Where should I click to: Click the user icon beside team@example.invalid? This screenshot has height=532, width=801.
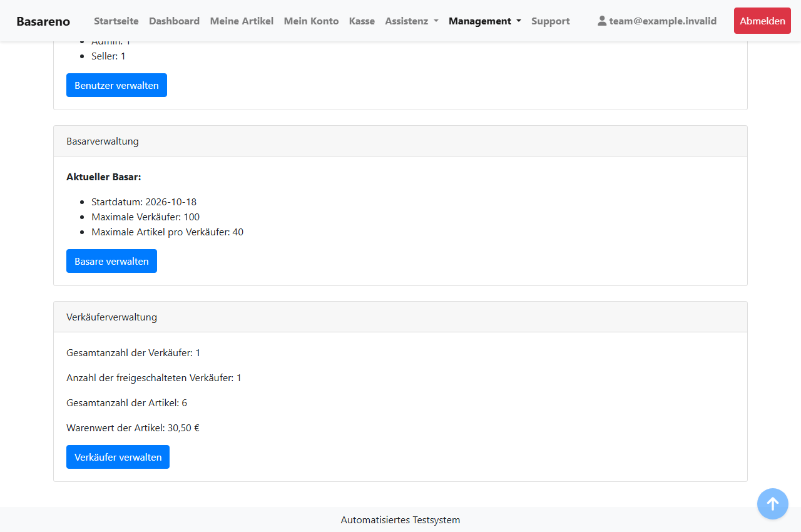[602, 21]
